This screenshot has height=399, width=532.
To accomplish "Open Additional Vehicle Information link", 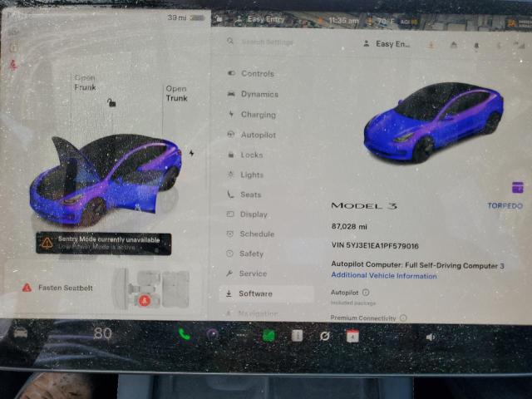I will [x=384, y=275].
